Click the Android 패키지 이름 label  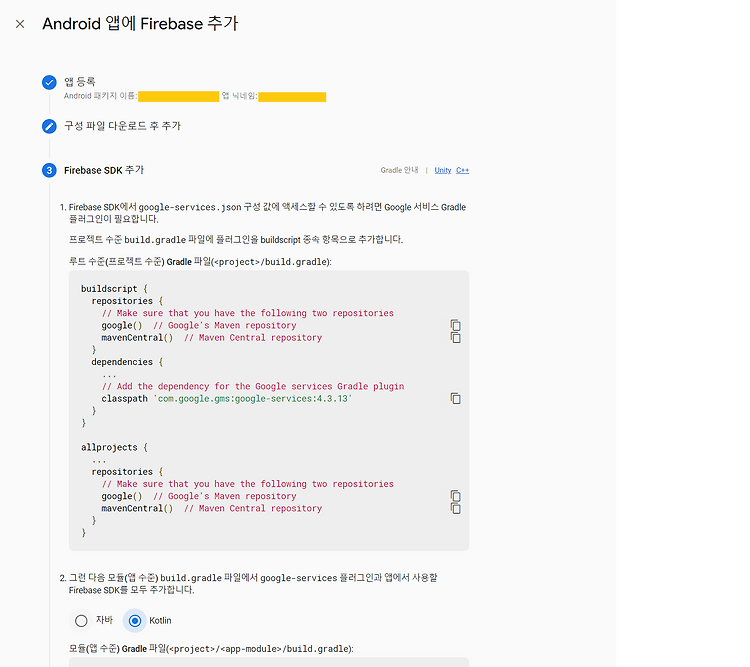100,96
